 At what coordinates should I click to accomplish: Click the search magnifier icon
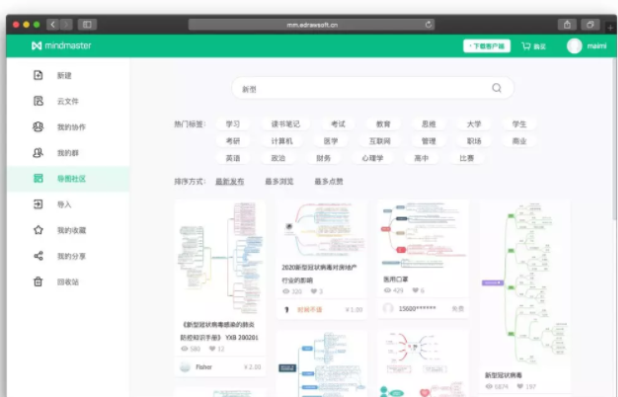pyautogui.click(x=497, y=88)
